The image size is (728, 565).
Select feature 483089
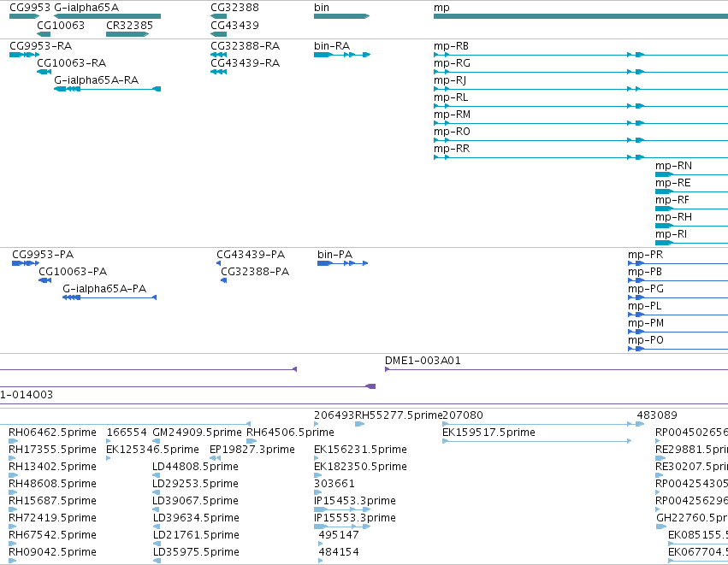[x=640, y=424]
